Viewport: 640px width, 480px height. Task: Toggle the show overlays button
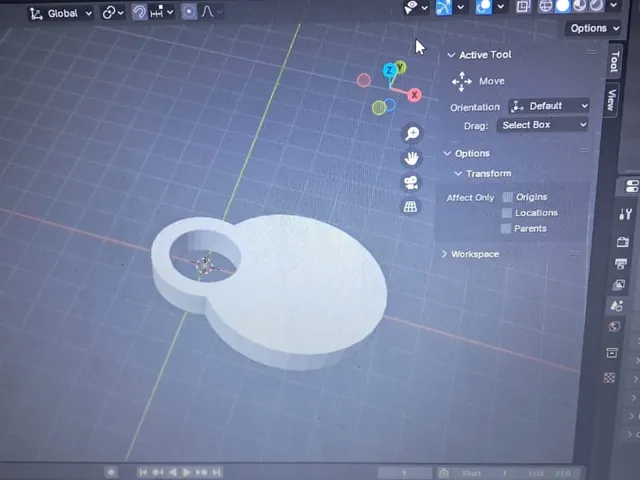coord(484,7)
